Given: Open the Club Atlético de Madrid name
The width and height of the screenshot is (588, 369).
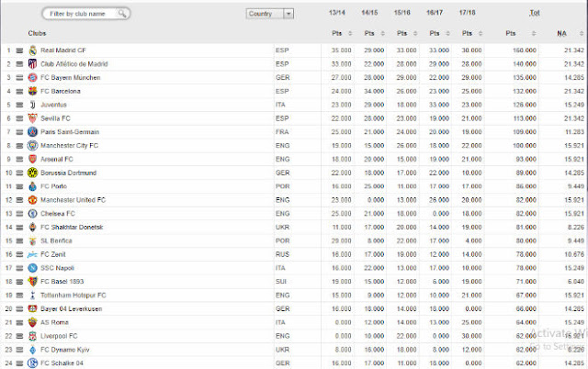Looking at the screenshot, I should (x=73, y=64).
